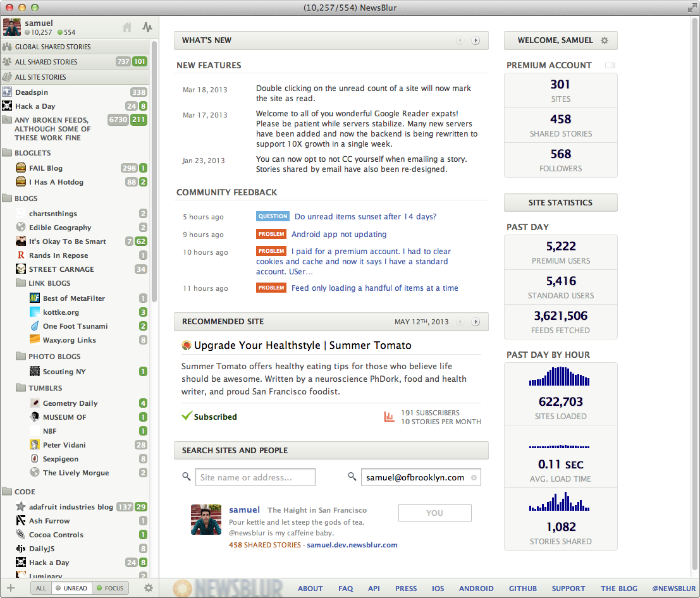Screen dimensions: 700x598
Task: Open account settings gear beside Welcome, Samuel
Action: (x=605, y=40)
